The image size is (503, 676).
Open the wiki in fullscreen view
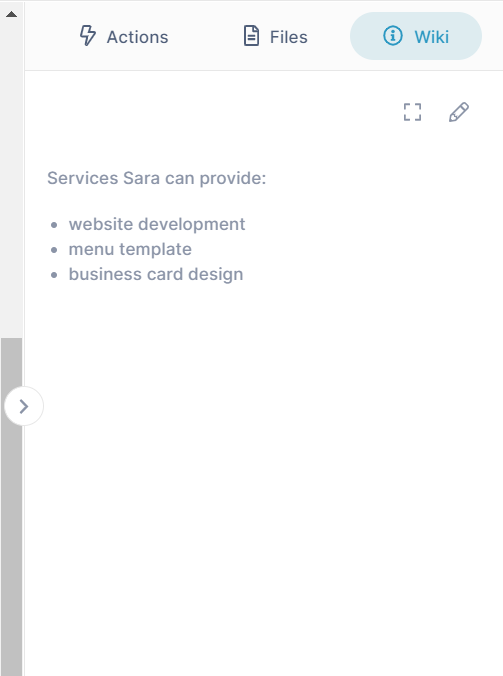click(412, 112)
